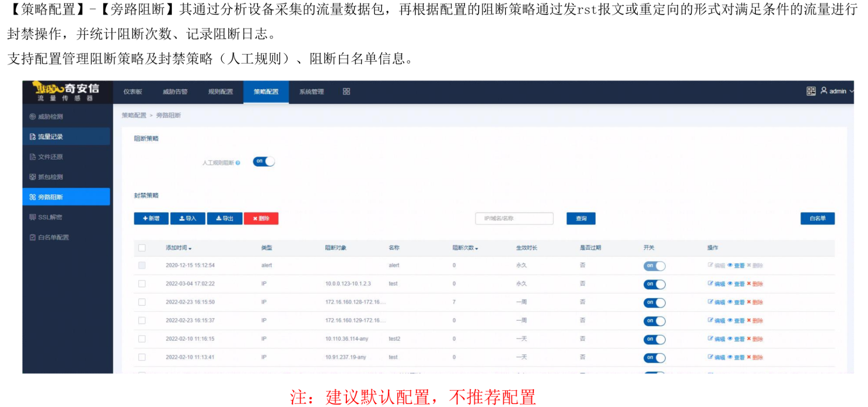The height and width of the screenshot is (407, 868).
Task: Open 流量记录 in the sidebar
Action: [66, 136]
